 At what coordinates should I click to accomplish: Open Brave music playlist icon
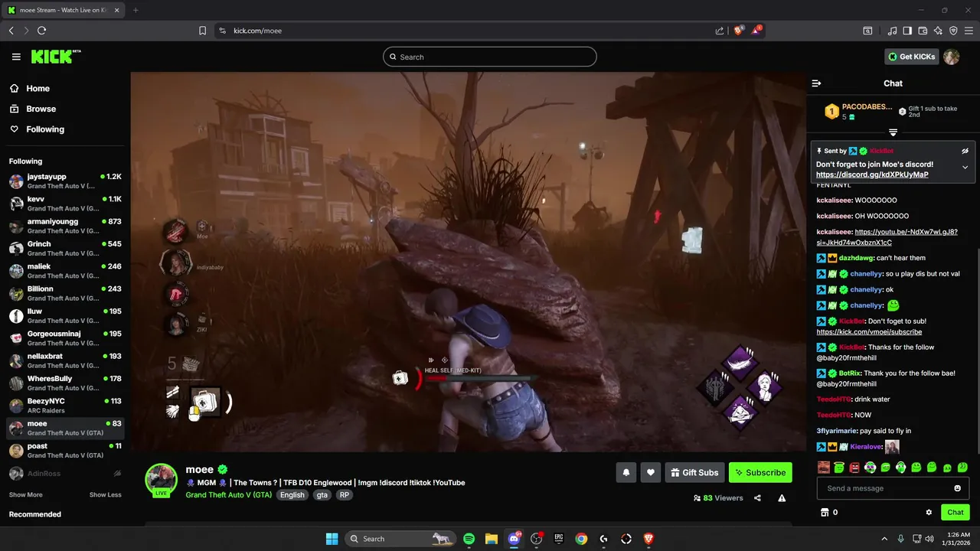tap(892, 31)
